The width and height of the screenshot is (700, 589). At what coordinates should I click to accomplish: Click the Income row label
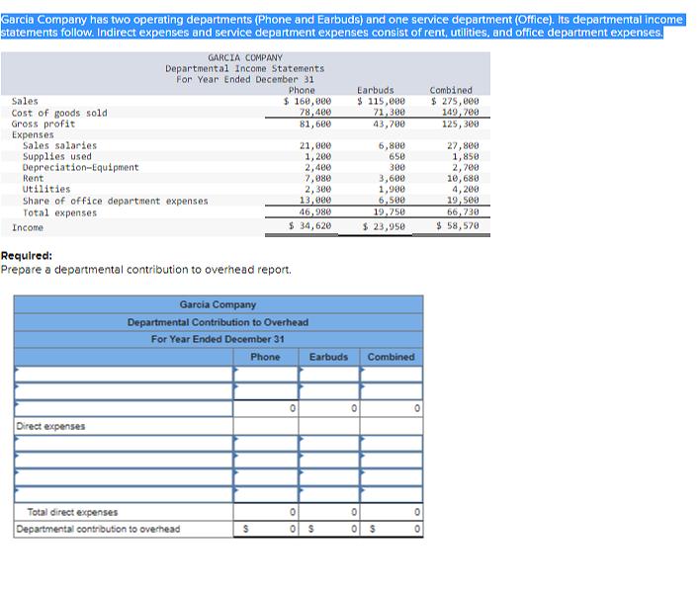[x=28, y=227]
